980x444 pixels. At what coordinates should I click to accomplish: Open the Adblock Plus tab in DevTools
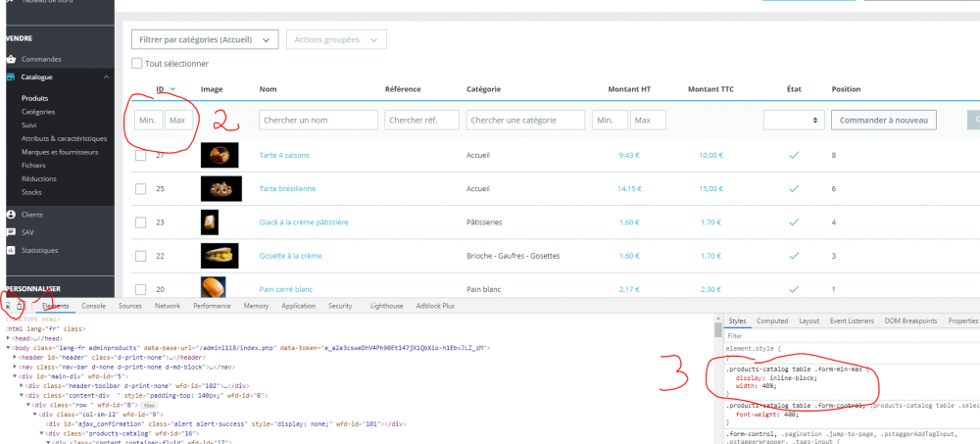pos(435,306)
